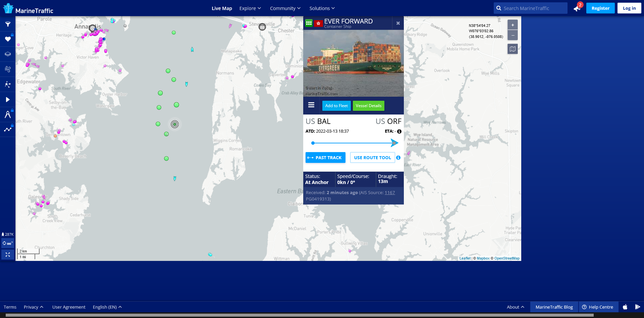
Task: Open the notifications megaphone icon
Action: [x=577, y=8]
